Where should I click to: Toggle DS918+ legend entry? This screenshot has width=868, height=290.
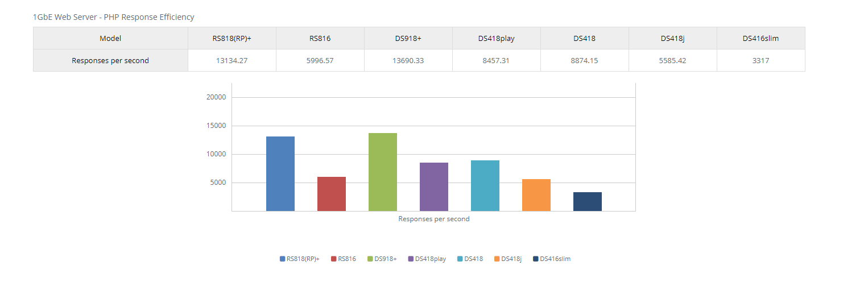coord(382,259)
